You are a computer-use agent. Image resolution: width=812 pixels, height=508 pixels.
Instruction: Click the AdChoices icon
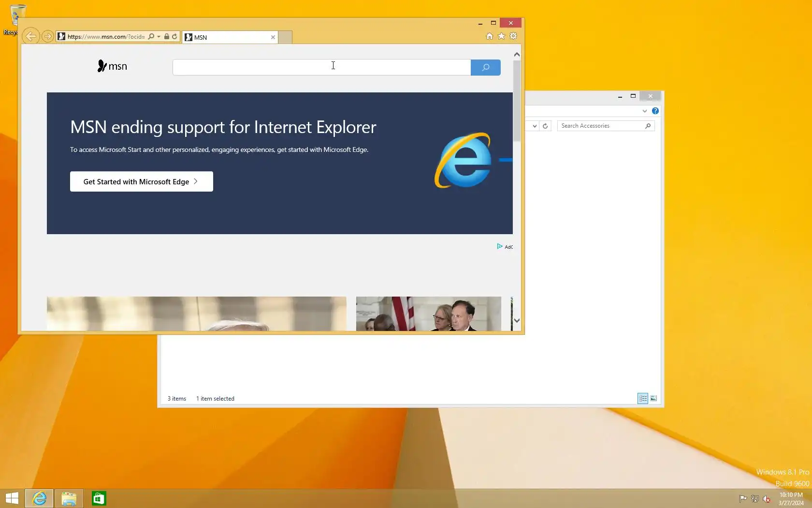tap(500, 246)
